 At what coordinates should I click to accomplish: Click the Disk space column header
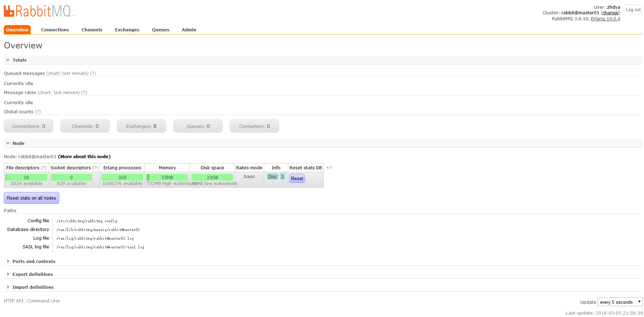[212, 168]
